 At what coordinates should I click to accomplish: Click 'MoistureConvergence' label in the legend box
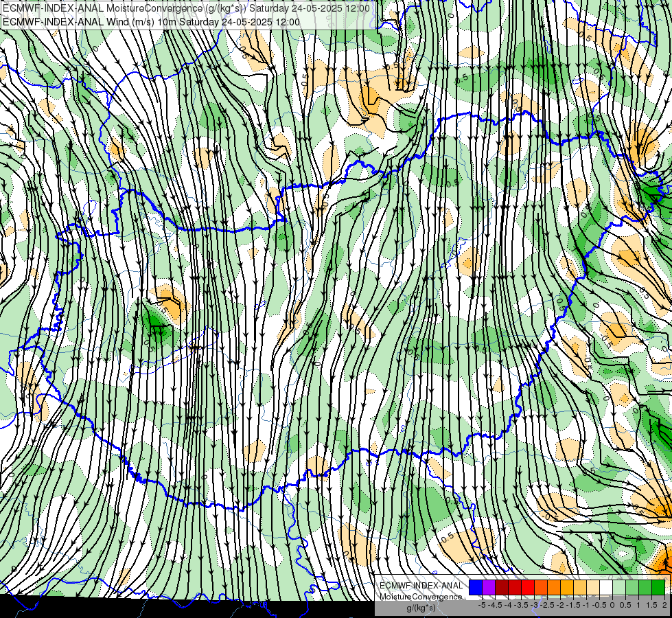click(x=421, y=597)
